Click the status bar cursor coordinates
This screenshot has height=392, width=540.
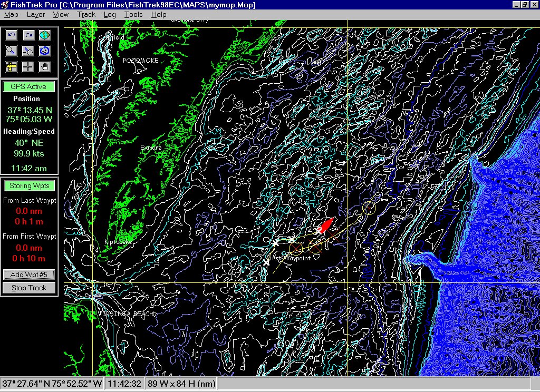52,384
